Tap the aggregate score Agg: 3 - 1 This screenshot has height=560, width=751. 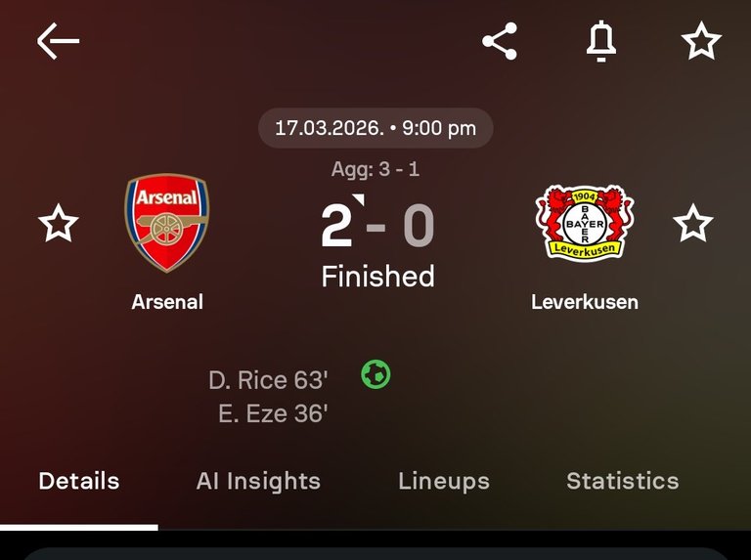point(375,169)
